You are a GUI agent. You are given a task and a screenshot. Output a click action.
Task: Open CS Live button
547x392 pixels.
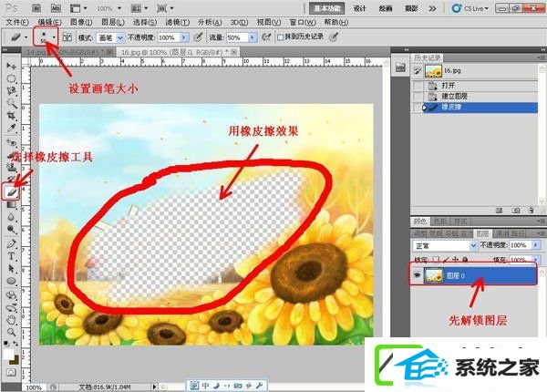pyautogui.click(x=470, y=8)
